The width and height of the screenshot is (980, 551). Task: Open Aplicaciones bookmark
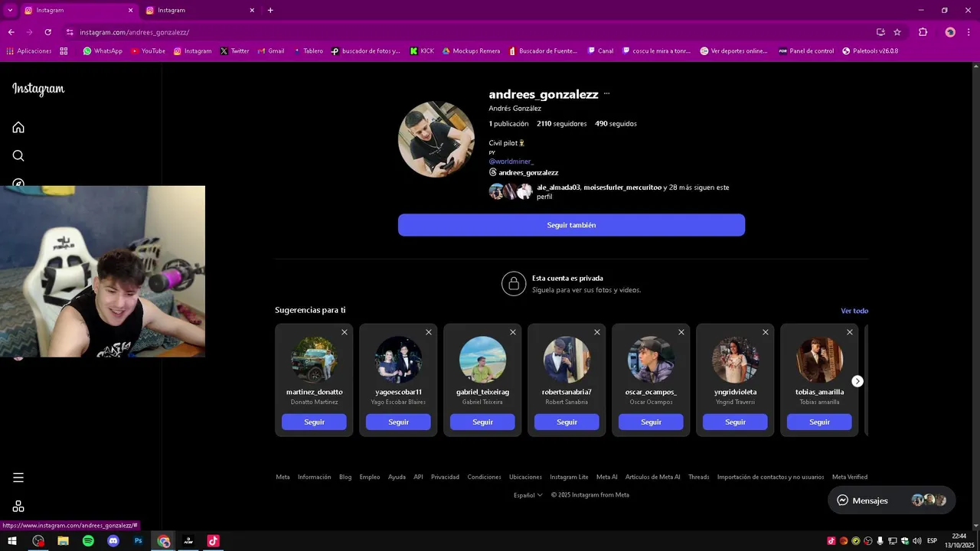click(x=29, y=51)
